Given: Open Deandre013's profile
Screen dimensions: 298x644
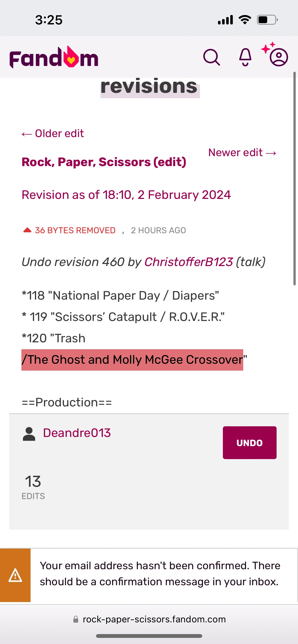Looking at the screenshot, I should pyautogui.click(x=77, y=433).
